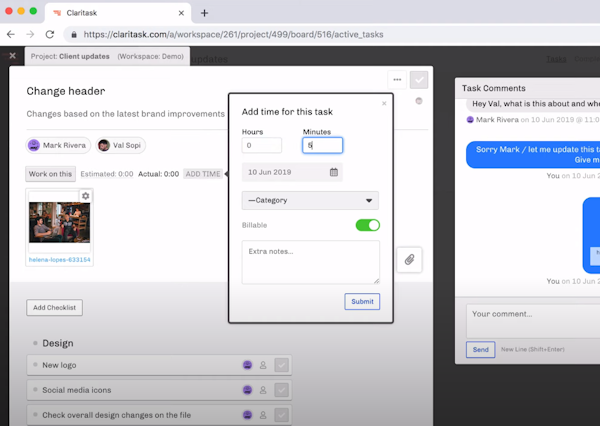Screen dimensions: 600x426
Task: Check off the New logo checklist item
Action: 282,365
